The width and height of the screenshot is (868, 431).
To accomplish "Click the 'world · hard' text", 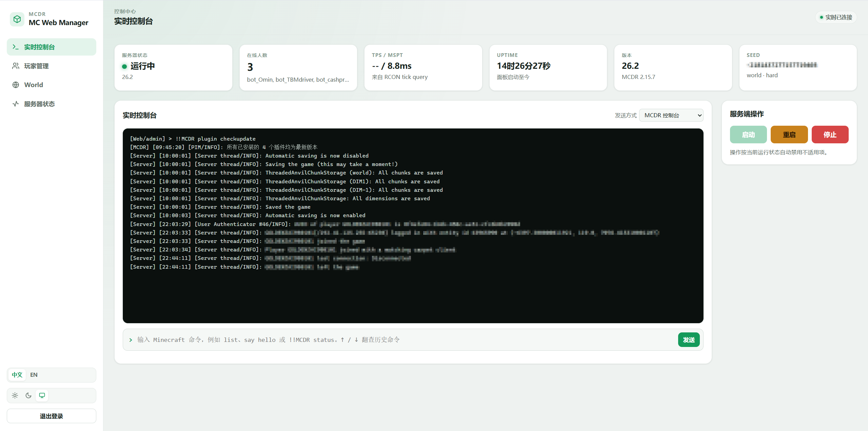I will tap(762, 75).
